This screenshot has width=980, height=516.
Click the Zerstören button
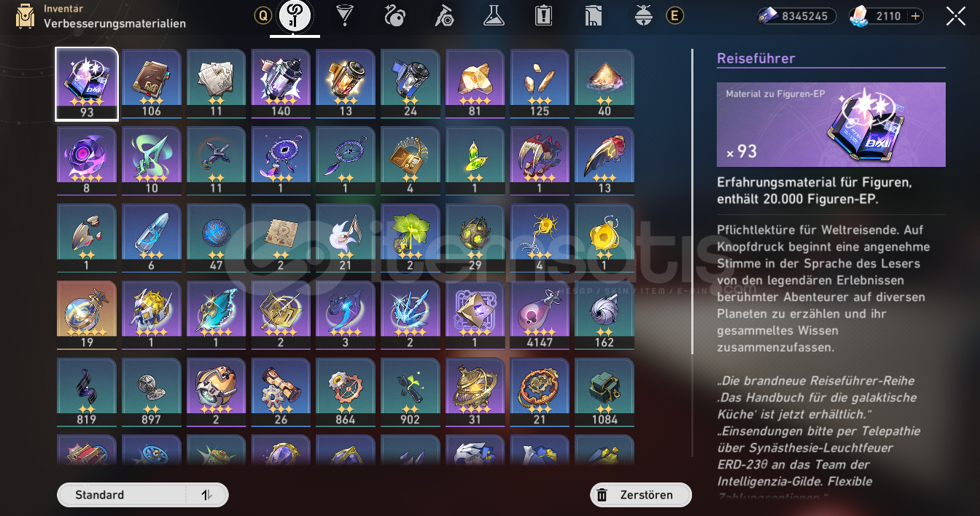pyautogui.click(x=641, y=495)
